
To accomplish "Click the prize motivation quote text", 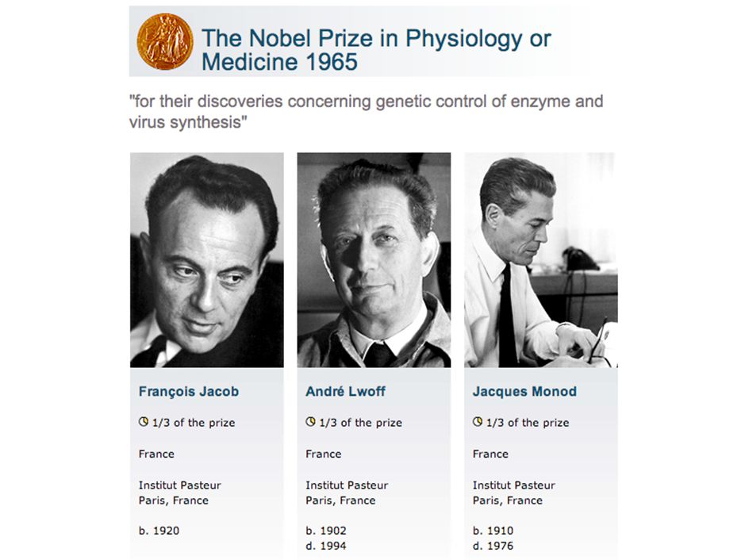I will (366, 112).
